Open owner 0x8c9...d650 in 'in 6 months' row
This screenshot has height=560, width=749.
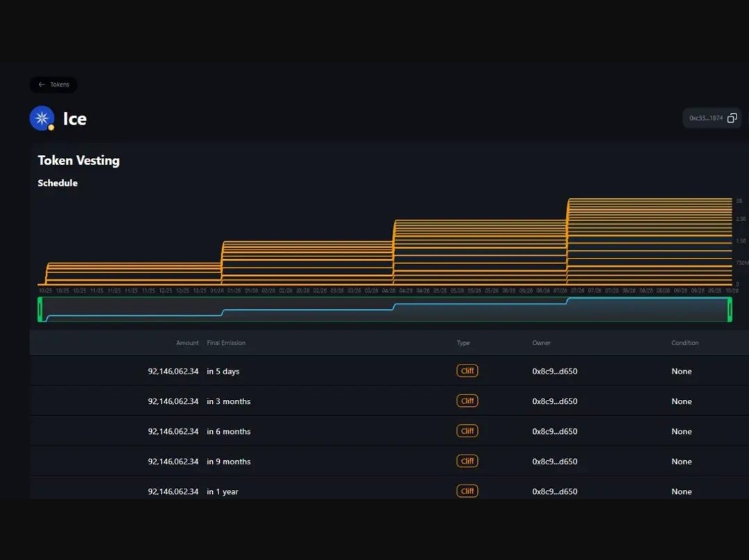click(x=555, y=432)
